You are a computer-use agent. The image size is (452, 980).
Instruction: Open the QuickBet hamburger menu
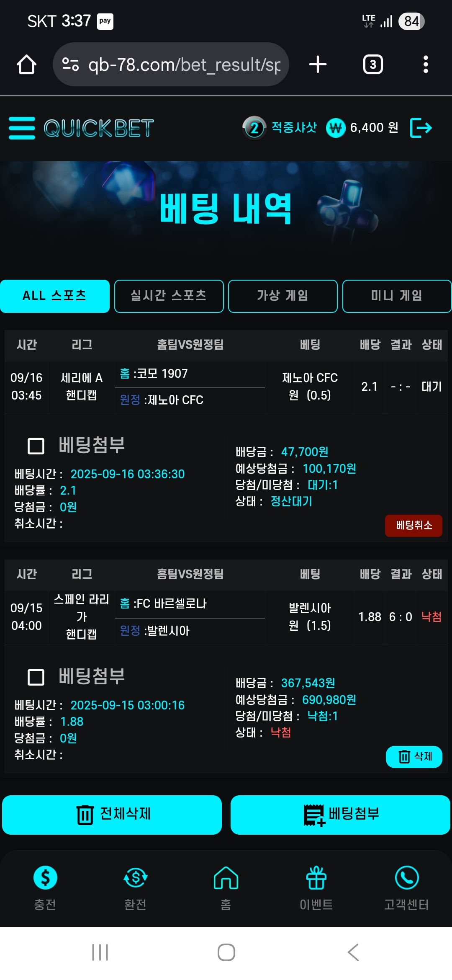22,128
